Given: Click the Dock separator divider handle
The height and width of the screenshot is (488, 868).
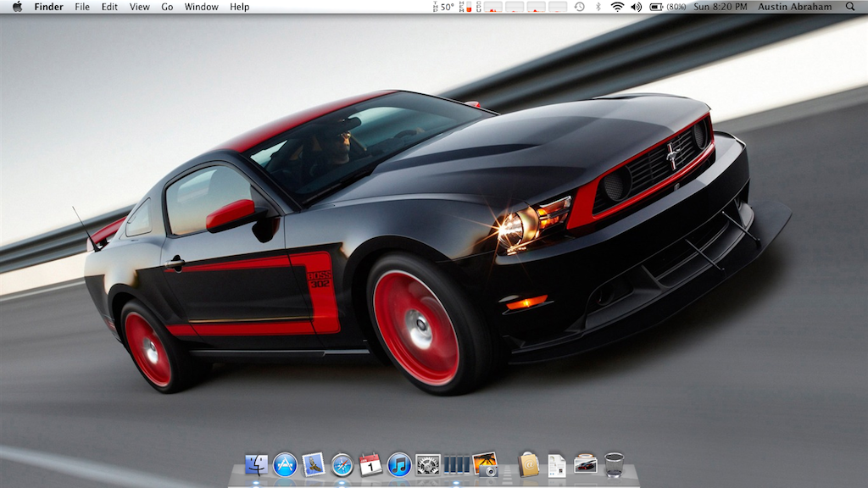Looking at the screenshot, I should click(508, 473).
